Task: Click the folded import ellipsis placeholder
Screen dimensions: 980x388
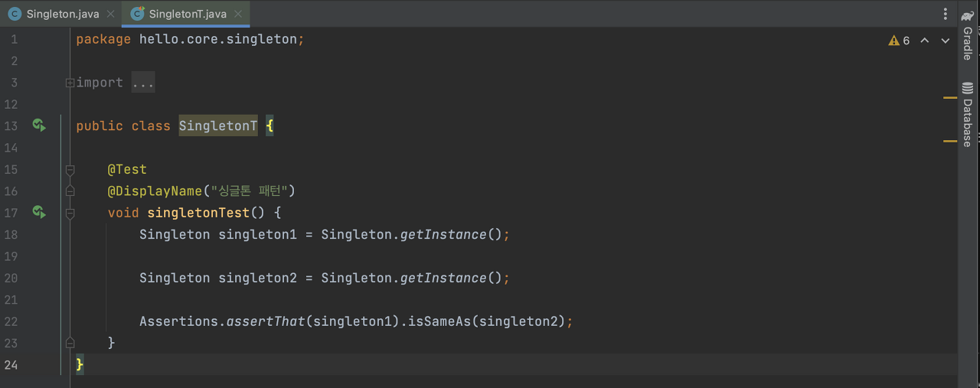Action: (143, 83)
